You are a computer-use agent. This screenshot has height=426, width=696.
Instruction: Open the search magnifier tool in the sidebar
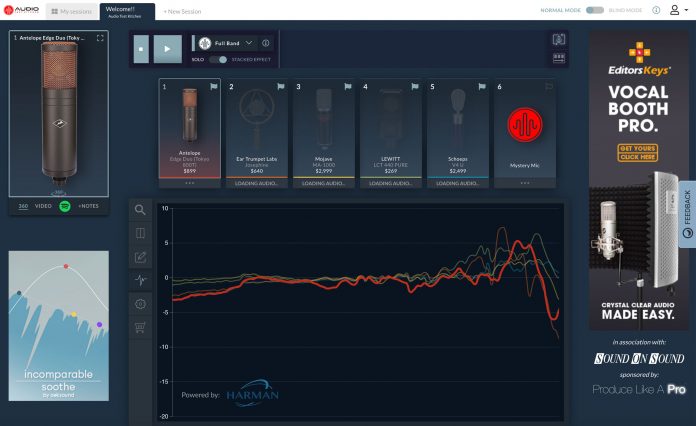(140, 210)
